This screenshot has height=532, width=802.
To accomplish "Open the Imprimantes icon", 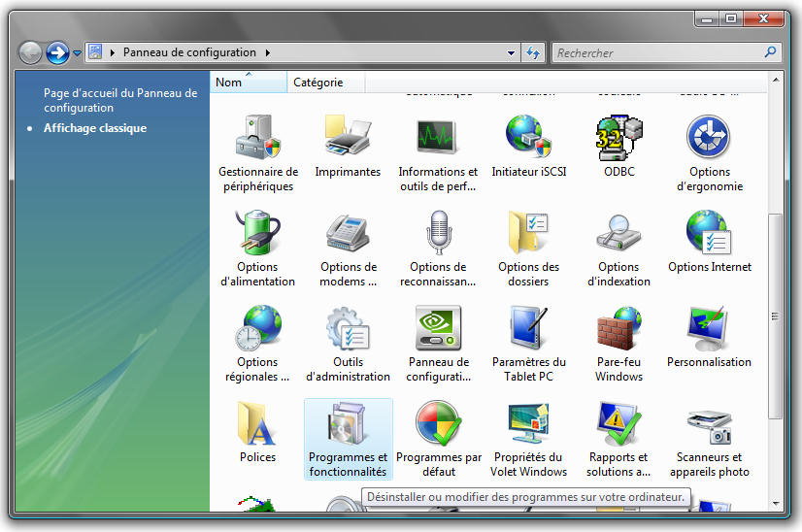I will (348, 139).
